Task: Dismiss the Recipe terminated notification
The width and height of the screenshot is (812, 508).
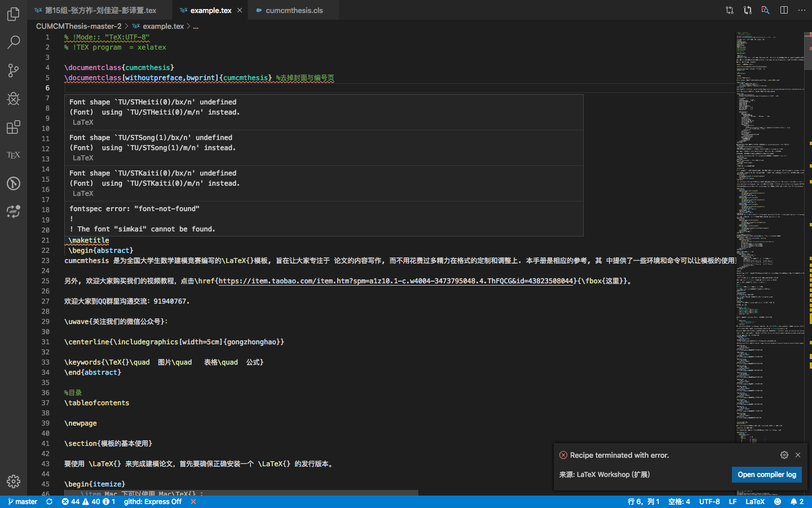Action: [x=798, y=455]
